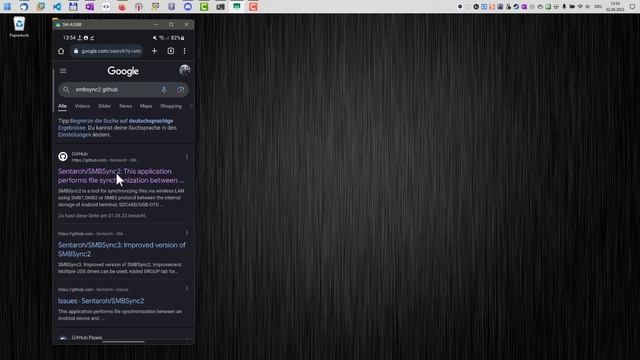Open the tab switcher counter
Screen dimensions: 640x360
(x=171, y=51)
